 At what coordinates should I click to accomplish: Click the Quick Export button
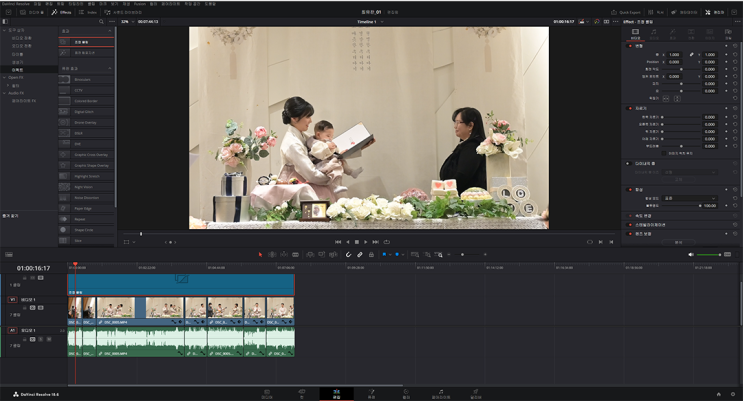(627, 12)
